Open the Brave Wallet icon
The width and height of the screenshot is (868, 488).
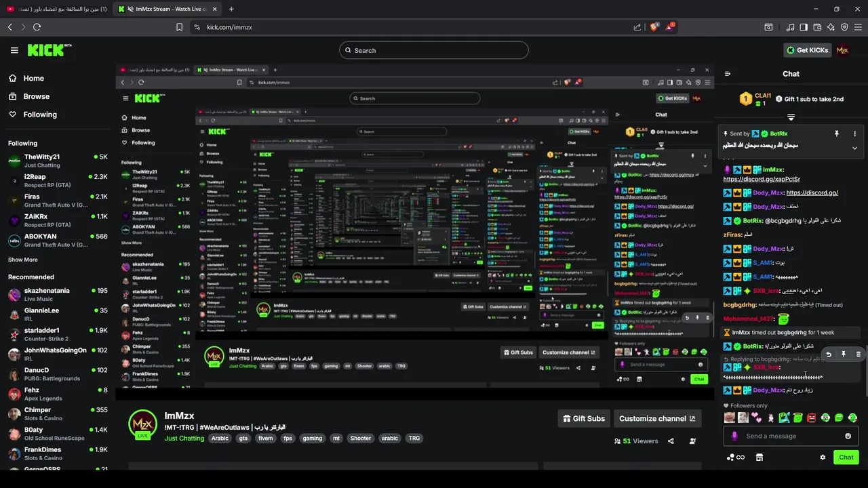pyautogui.click(x=817, y=27)
